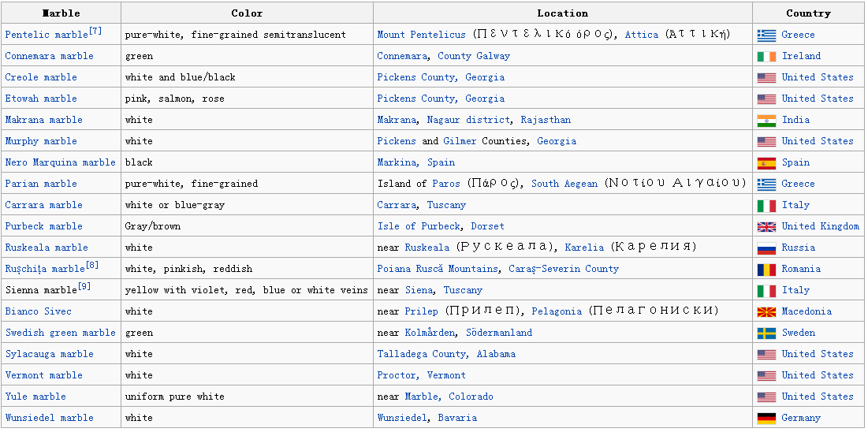Click the Germany flag icon

pos(766,418)
